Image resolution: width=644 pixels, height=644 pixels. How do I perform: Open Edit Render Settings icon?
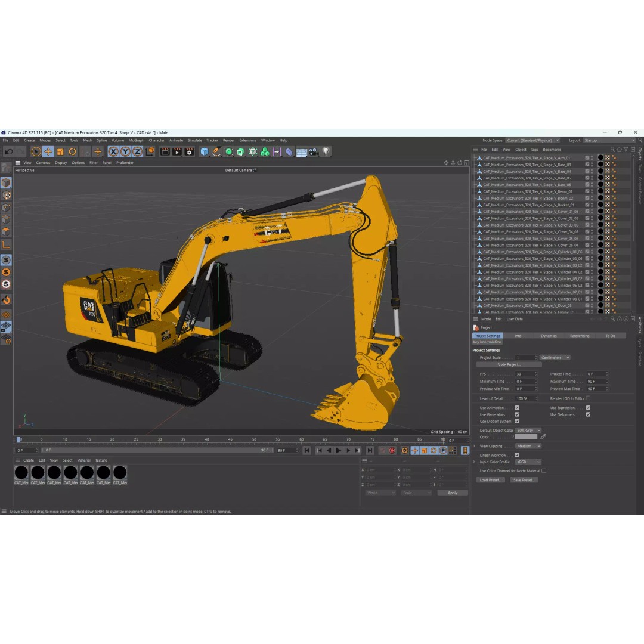click(x=189, y=152)
